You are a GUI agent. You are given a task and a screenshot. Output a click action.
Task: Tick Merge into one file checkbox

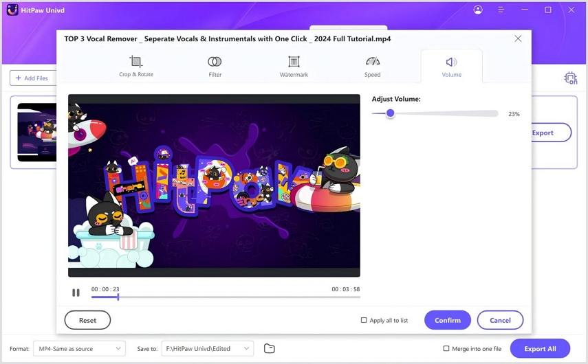446,348
